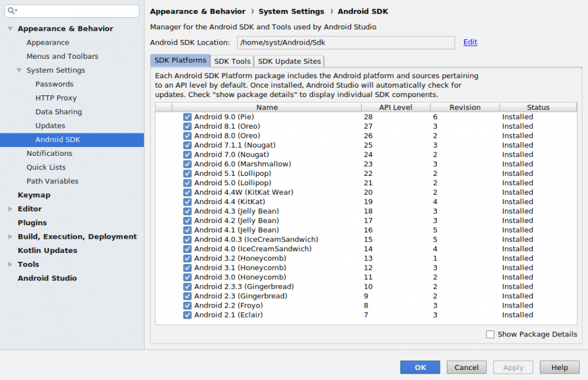
Task: Open Updates settings page
Action: (x=50, y=126)
